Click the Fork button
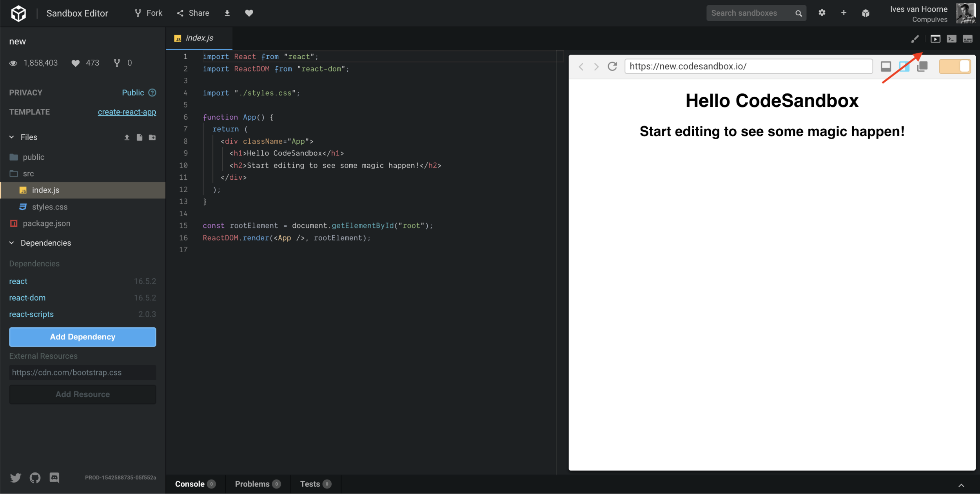This screenshot has height=494, width=980. coord(149,13)
